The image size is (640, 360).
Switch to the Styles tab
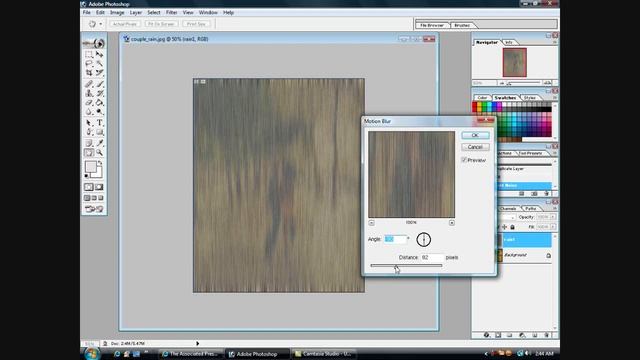pos(529,98)
